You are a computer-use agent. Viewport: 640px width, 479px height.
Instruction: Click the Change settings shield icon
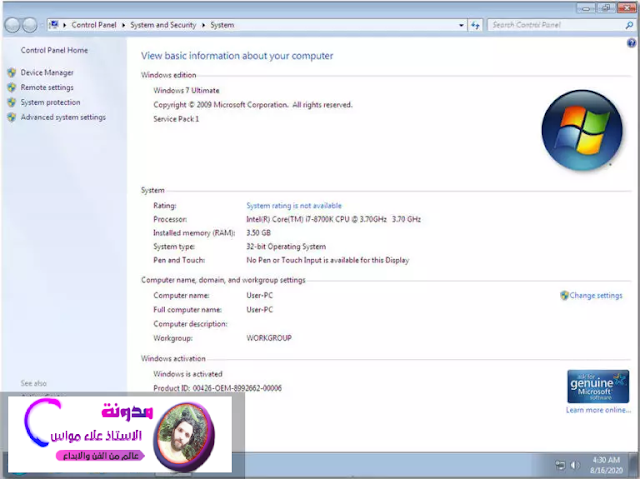click(x=564, y=295)
